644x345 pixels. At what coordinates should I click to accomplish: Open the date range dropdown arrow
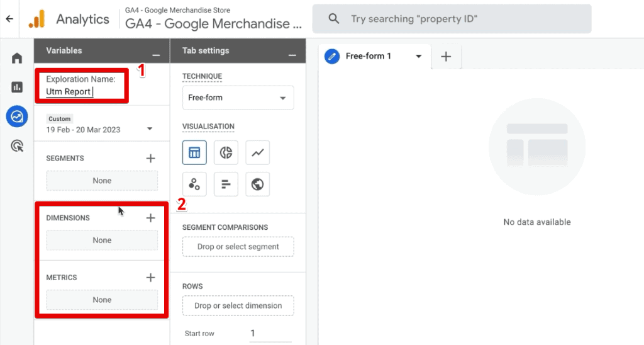click(150, 128)
